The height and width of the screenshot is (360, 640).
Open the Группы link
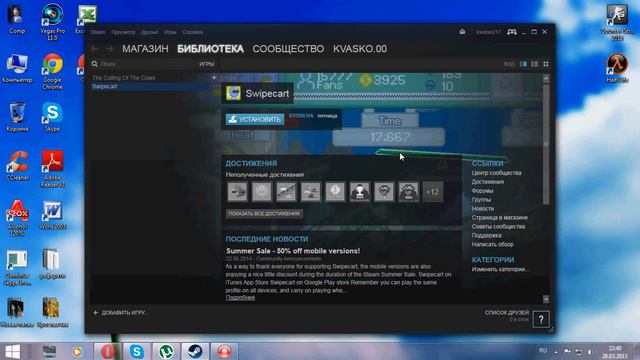(x=481, y=200)
